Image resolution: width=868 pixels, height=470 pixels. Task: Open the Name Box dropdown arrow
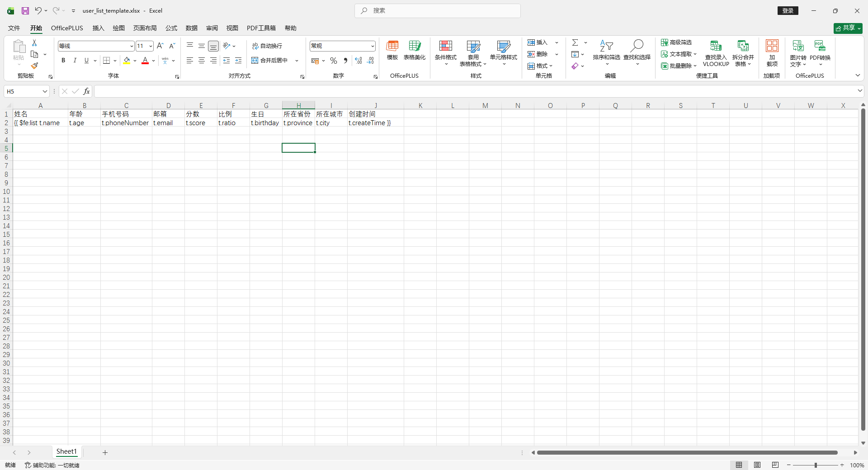pos(45,91)
